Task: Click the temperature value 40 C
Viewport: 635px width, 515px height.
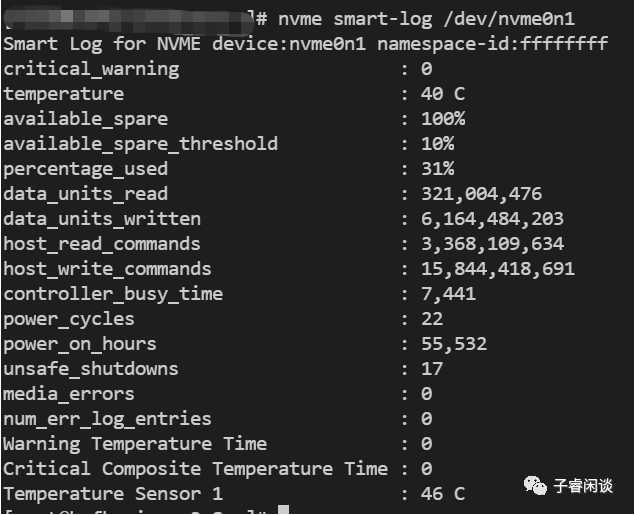Action: (443, 94)
